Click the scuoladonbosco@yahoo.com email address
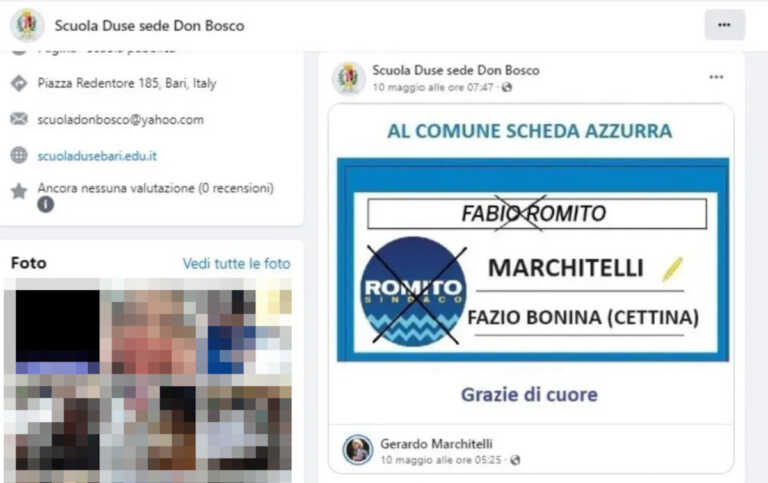Viewport: 768px width, 483px height. [120, 120]
